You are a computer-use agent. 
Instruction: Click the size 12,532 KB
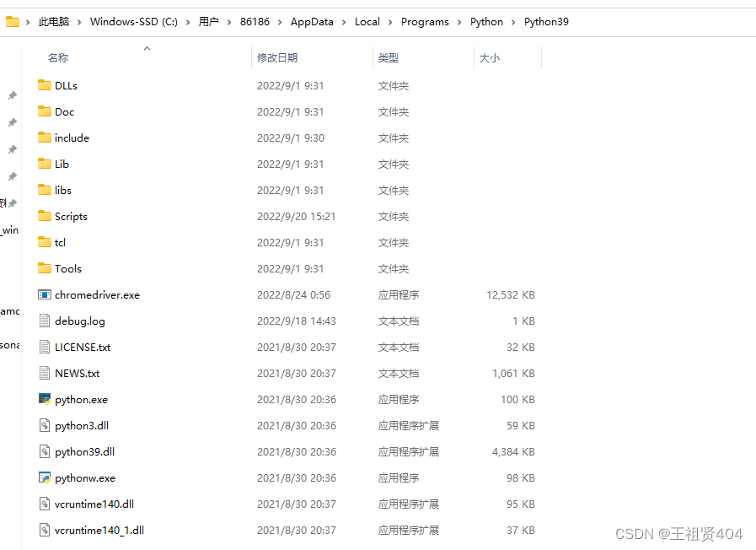[511, 294]
